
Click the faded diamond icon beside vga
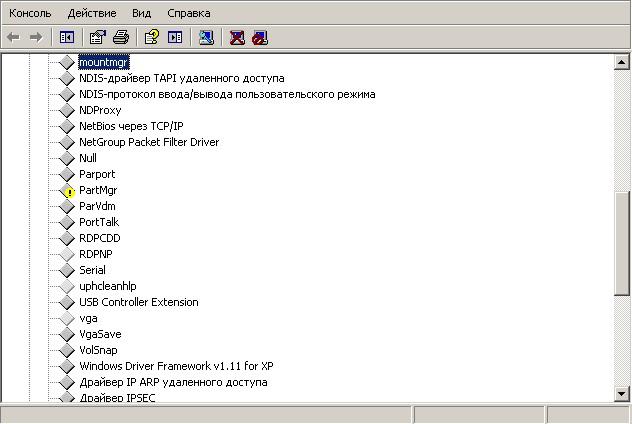[x=67, y=318]
